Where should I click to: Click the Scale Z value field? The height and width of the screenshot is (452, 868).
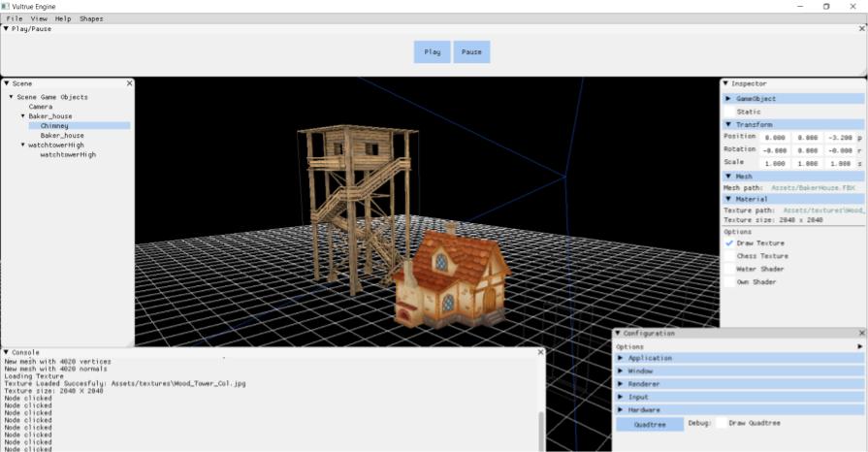point(840,163)
